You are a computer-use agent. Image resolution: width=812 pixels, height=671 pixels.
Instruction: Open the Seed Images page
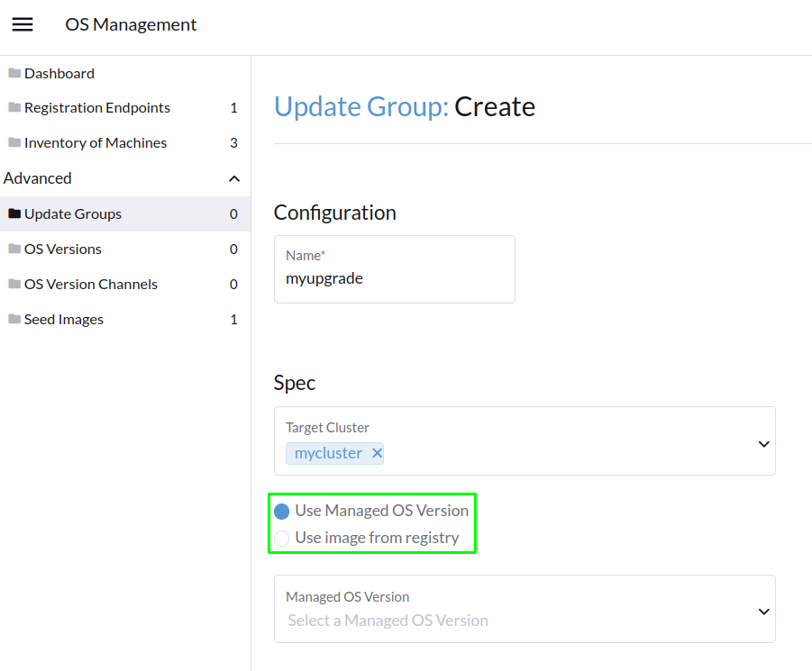coord(65,319)
